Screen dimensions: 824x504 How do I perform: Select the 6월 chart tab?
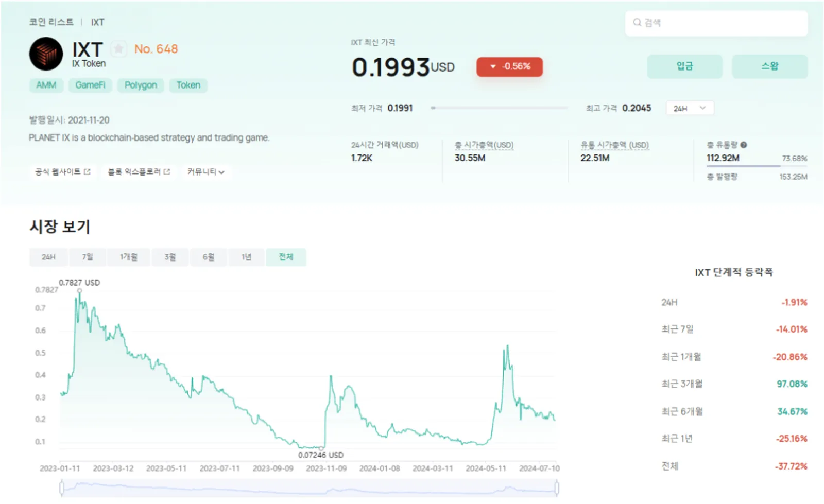pyautogui.click(x=209, y=257)
